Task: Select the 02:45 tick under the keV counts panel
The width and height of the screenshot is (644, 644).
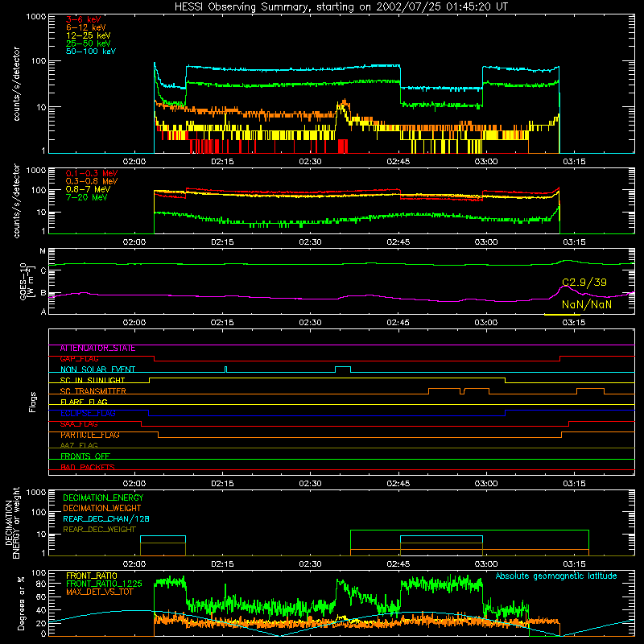Action: [x=398, y=162]
